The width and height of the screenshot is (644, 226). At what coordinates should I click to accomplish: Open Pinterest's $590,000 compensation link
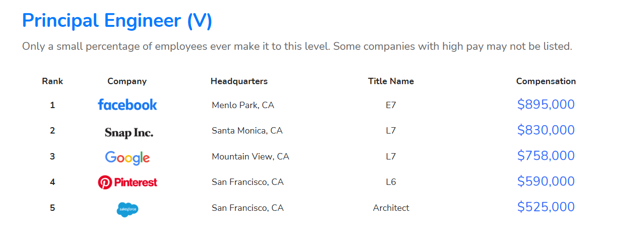coord(546,181)
